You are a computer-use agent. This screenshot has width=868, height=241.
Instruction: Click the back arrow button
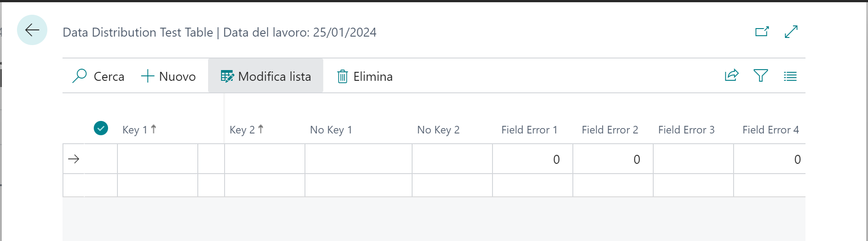pos(32,30)
